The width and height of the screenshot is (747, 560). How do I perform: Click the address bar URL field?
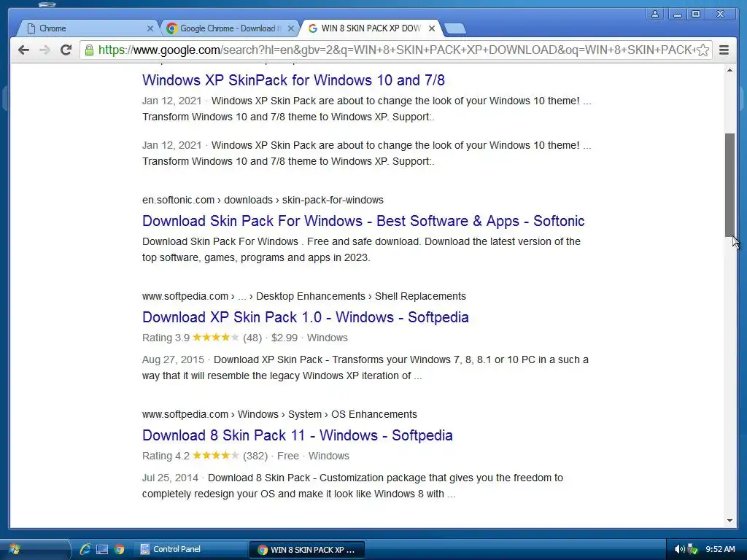[x=396, y=50]
